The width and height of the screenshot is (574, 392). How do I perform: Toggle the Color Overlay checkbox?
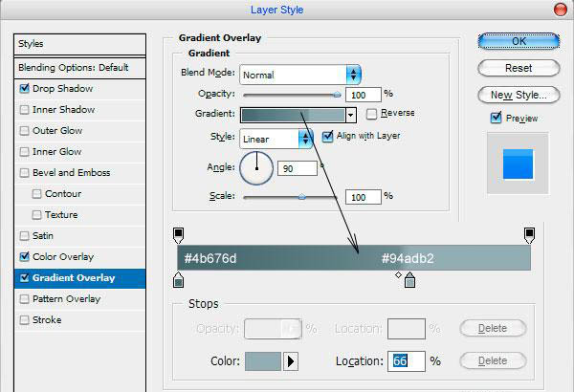tap(24, 256)
